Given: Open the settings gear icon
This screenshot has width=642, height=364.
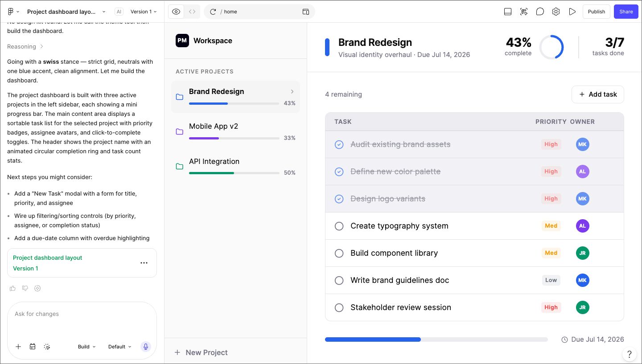Looking at the screenshot, I should pyautogui.click(x=556, y=12).
